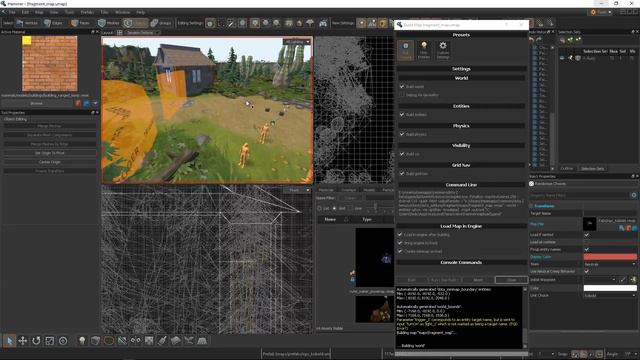Click the brick Active Material thumbnail

[x=49, y=63]
